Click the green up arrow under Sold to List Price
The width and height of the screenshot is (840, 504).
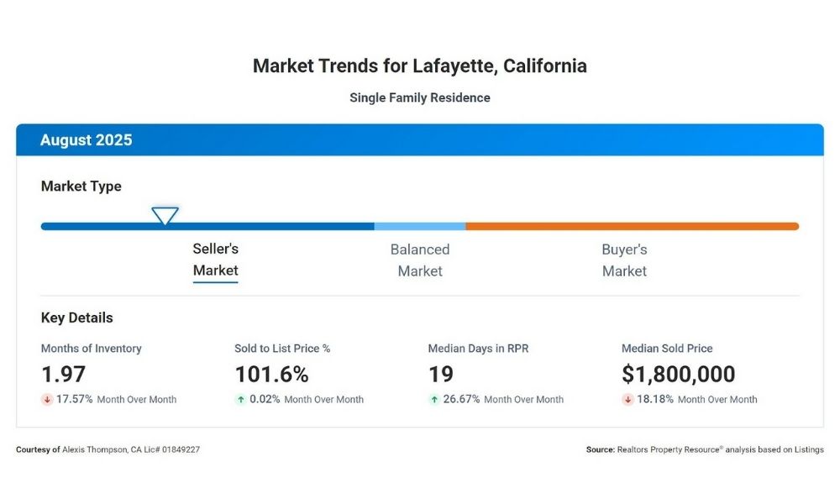point(240,400)
